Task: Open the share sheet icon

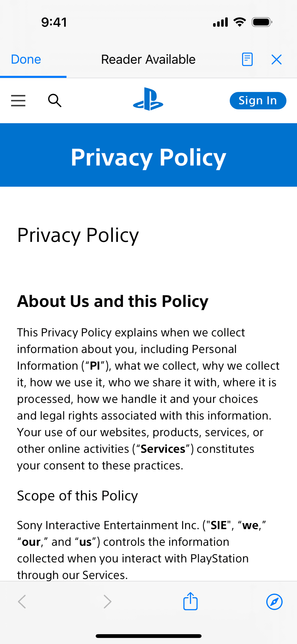Action: click(191, 601)
